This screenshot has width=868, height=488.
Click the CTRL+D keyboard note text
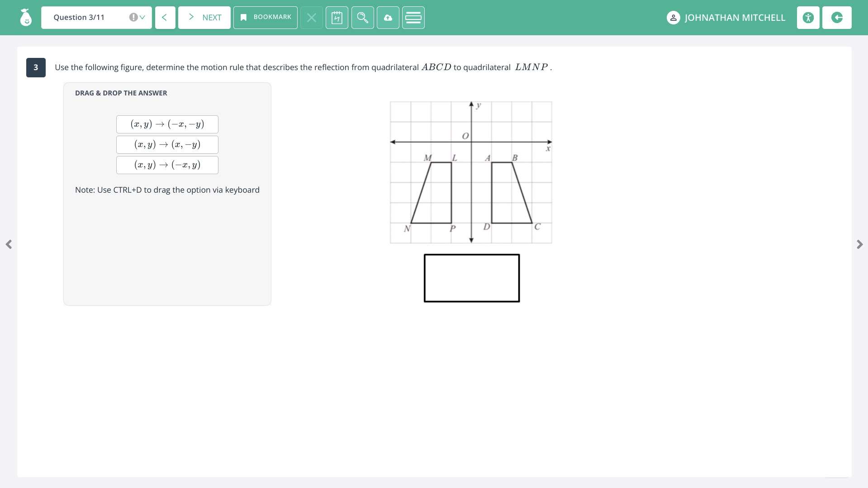pos(167,190)
